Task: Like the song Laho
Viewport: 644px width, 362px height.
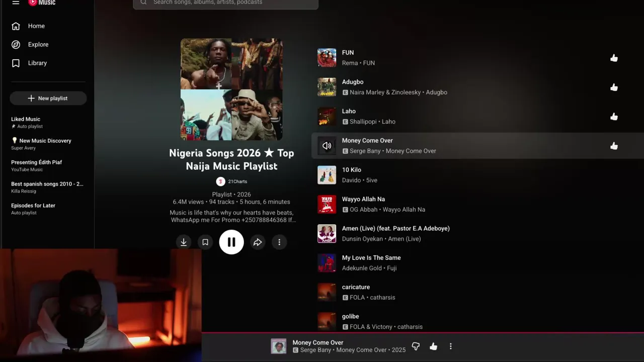Action: pos(614,117)
